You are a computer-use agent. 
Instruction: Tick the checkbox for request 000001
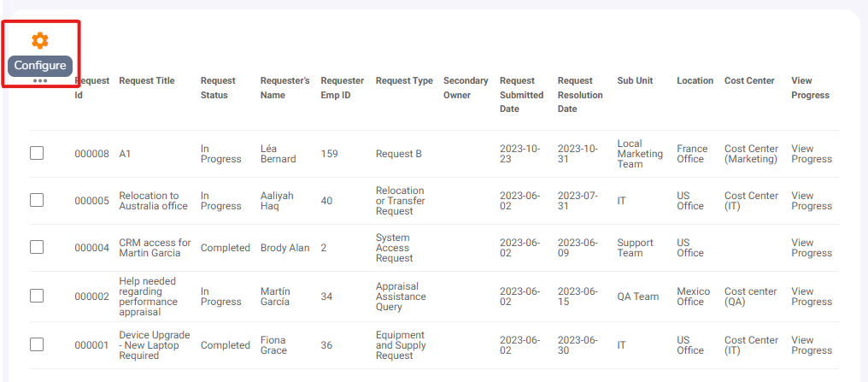click(37, 345)
